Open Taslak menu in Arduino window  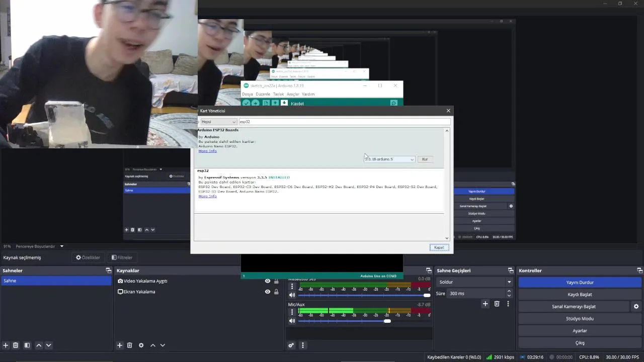click(279, 94)
